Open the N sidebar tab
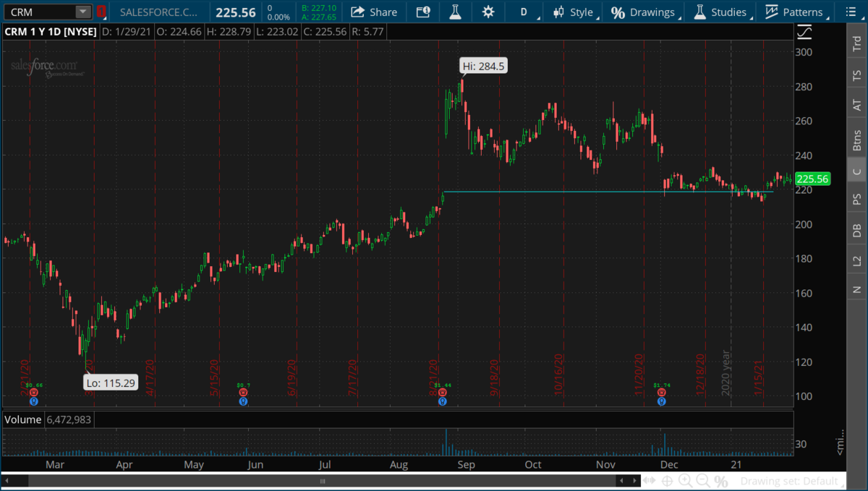Image resolution: width=868 pixels, height=491 pixels. coord(857,290)
